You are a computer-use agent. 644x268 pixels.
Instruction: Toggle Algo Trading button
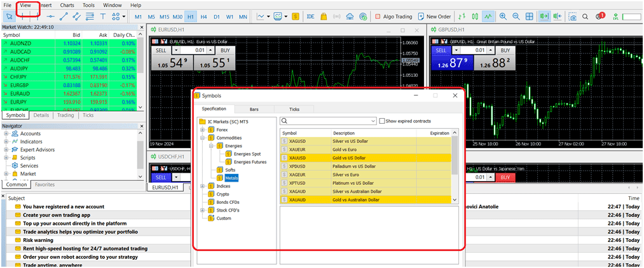pos(394,17)
